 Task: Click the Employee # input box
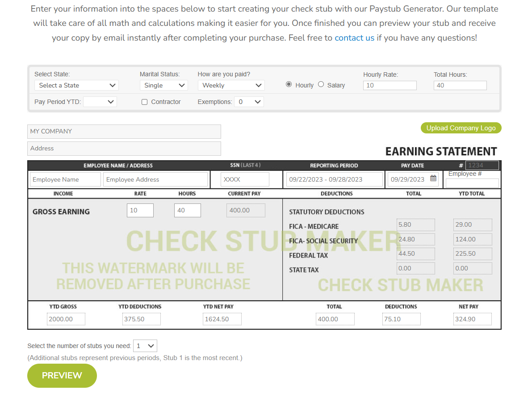click(x=472, y=183)
